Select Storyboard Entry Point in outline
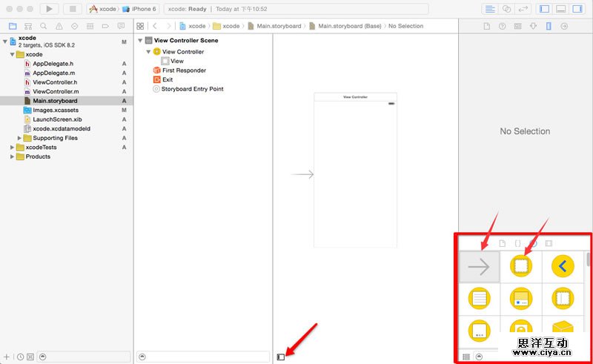 pyautogui.click(x=192, y=89)
